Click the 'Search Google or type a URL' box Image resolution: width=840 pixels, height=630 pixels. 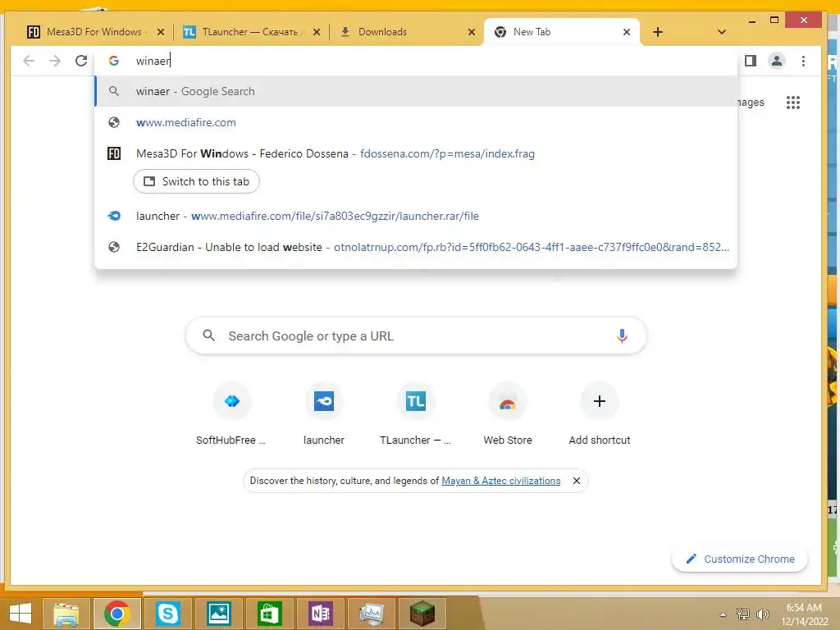pyautogui.click(x=416, y=336)
